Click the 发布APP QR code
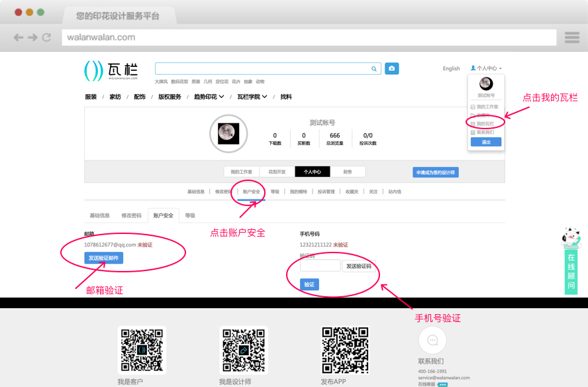The width and height of the screenshot is (588, 387). [x=344, y=349]
